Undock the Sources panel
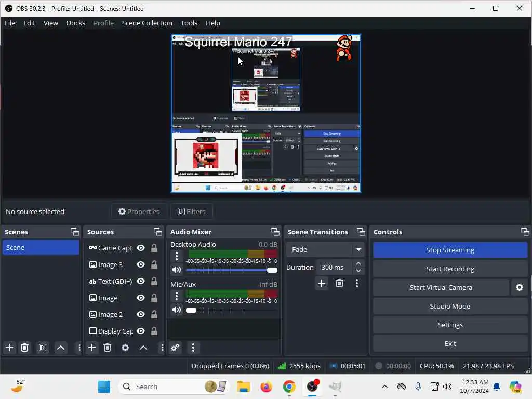The height and width of the screenshot is (399, 532). 157,232
